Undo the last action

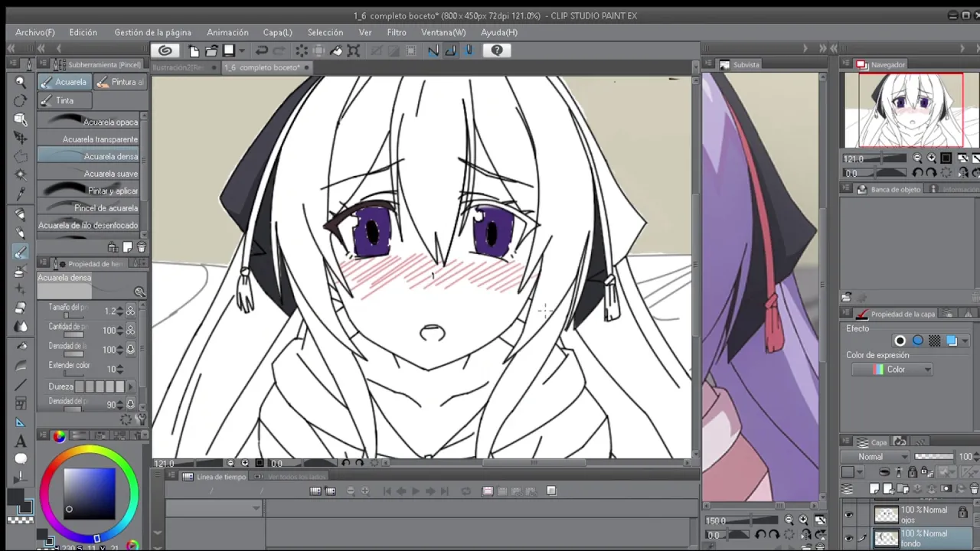point(261,51)
